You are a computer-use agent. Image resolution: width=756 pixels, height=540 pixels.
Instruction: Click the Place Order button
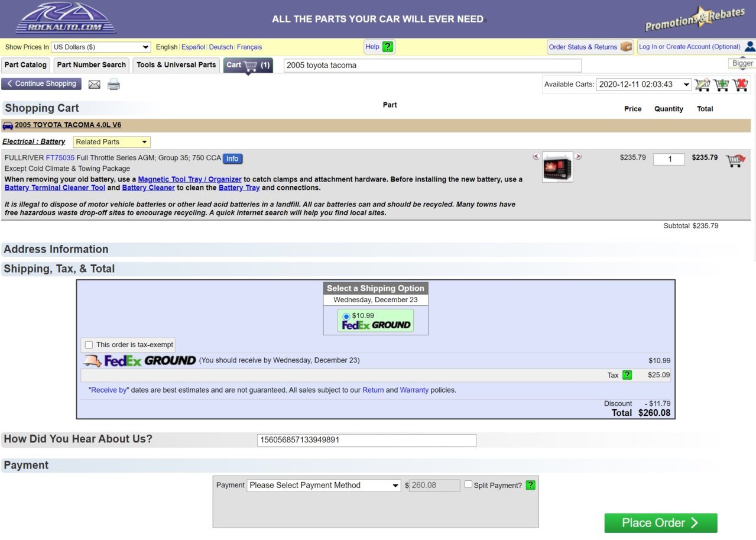click(661, 523)
